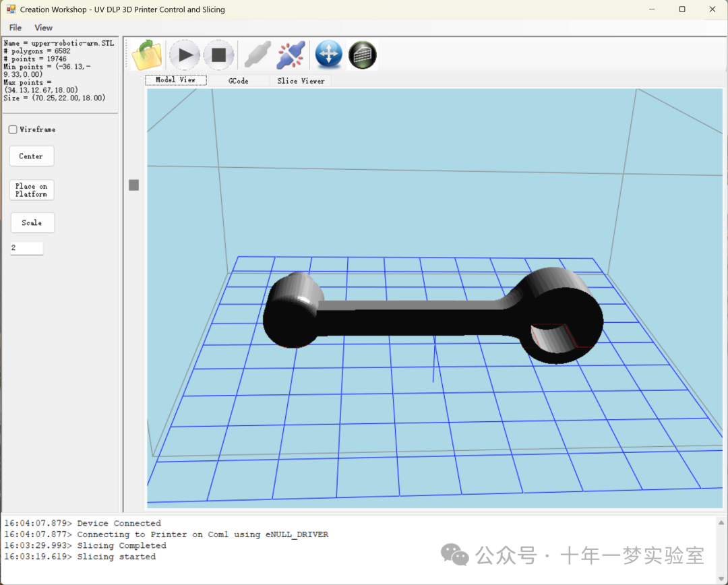Slice the model with layered cake icon

(x=363, y=55)
